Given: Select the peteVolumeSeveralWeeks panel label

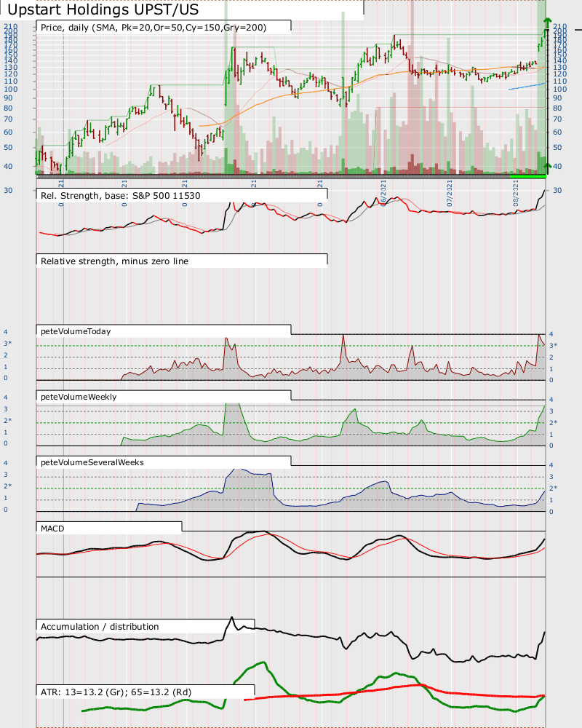Looking at the screenshot, I should pos(92,462).
